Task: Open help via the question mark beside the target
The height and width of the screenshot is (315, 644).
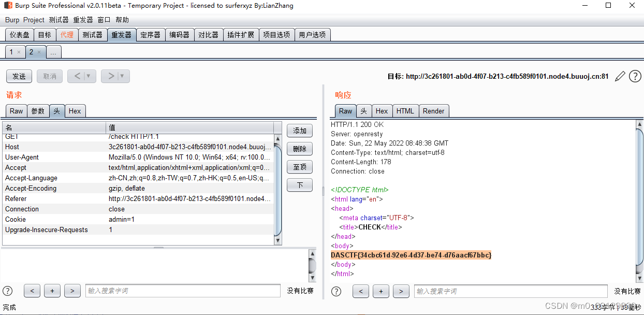Action: click(x=635, y=76)
